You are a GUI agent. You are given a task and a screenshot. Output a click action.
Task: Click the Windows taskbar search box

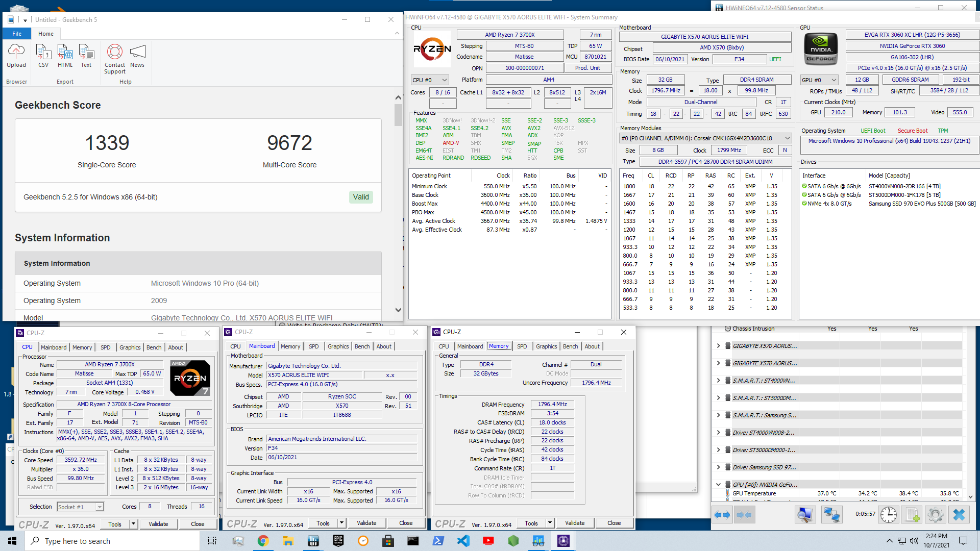point(112,541)
